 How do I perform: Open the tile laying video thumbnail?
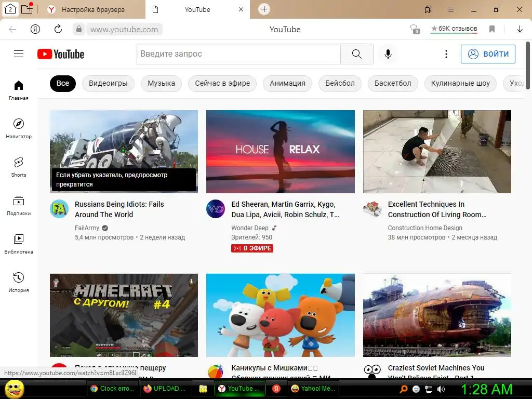pyautogui.click(x=437, y=152)
